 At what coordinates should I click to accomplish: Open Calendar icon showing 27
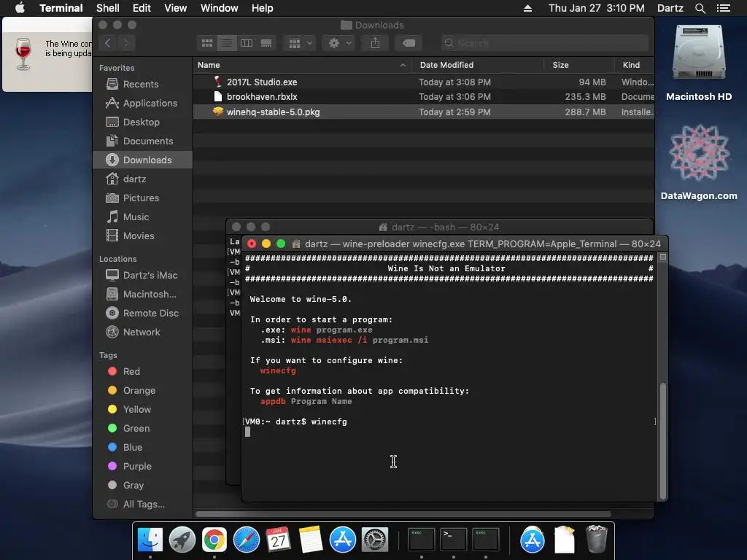[x=278, y=540]
